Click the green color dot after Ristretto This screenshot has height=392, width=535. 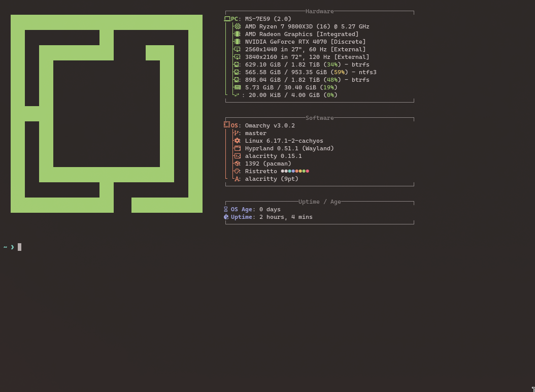pyautogui.click(x=304, y=171)
